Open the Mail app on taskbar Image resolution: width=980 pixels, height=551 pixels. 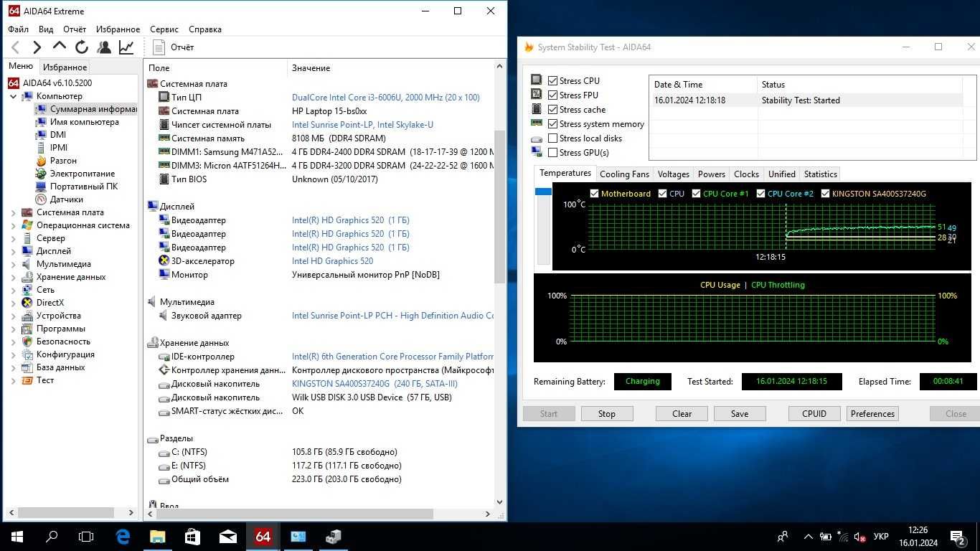pos(228,537)
